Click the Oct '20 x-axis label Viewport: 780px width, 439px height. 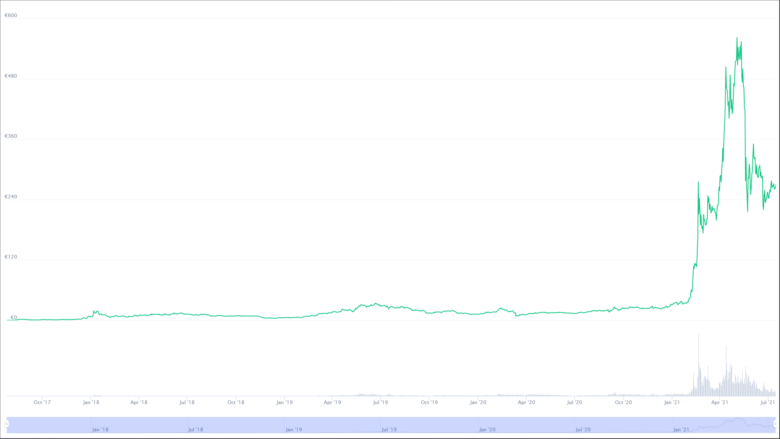point(623,402)
